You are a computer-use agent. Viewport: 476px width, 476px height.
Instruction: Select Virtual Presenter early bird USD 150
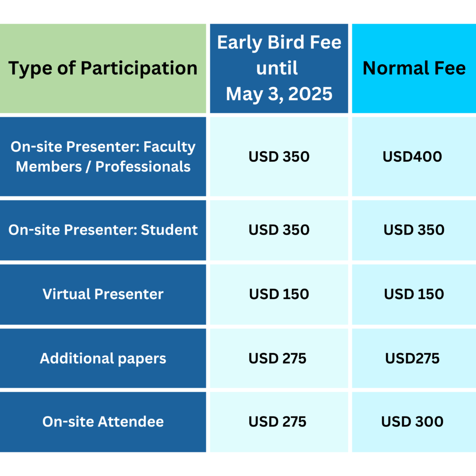pos(279,294)
